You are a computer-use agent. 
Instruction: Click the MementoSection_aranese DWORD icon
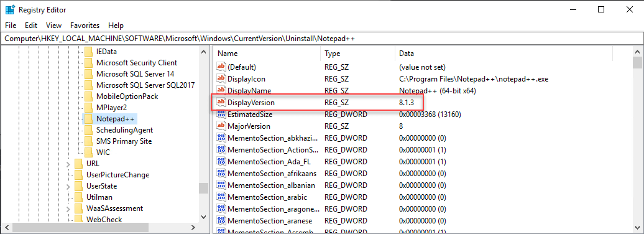click(x=221, y=221)
